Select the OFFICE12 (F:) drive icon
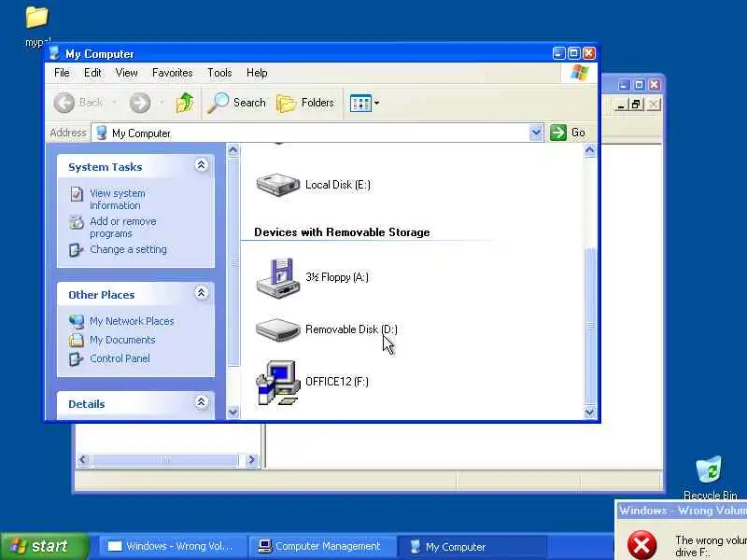The width and height of the screenshot is (747, 560). pos(278,383)
